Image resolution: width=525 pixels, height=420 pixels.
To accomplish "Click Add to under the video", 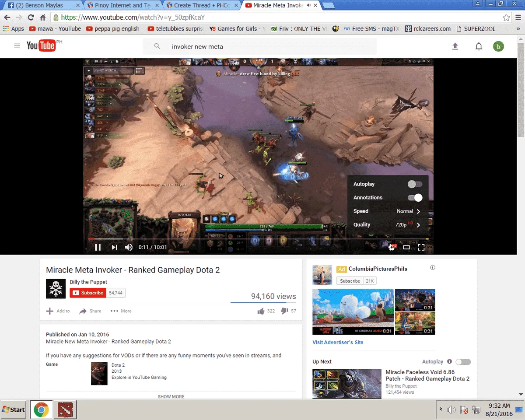I will coord(58,311).
